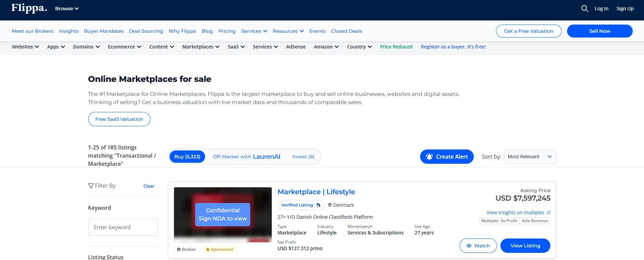Open Buyer Mandates link
644x260 pixels.
pos(104,31)
